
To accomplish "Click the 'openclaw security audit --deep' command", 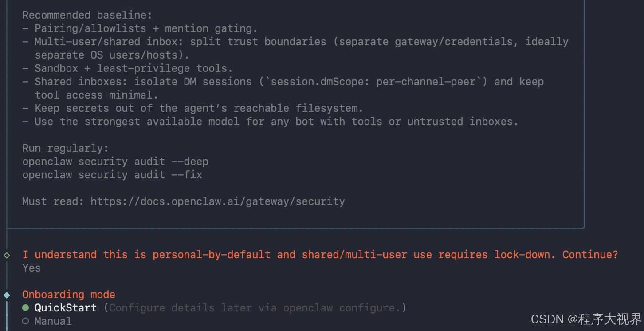I will [x=115, y=162].
